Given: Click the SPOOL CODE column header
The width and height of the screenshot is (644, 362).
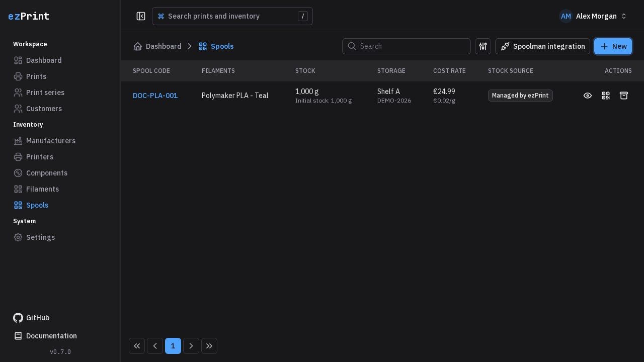Looking at the screenshot, I should (151, 71).
